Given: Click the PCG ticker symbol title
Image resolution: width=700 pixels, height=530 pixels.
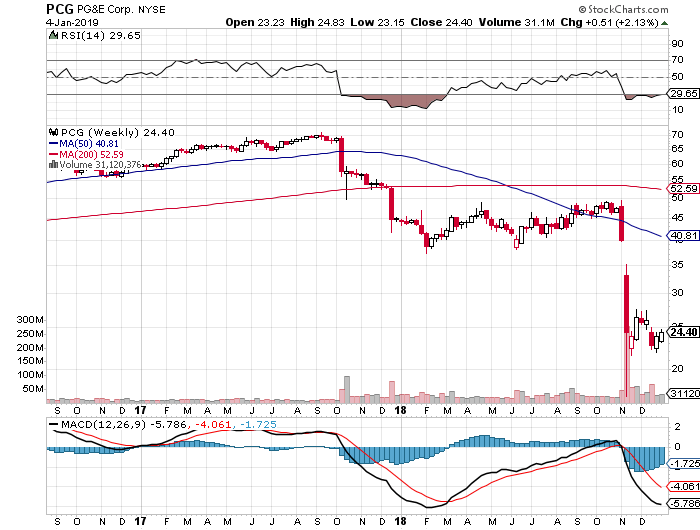Looking at the screenshot, I should point(60,9).
